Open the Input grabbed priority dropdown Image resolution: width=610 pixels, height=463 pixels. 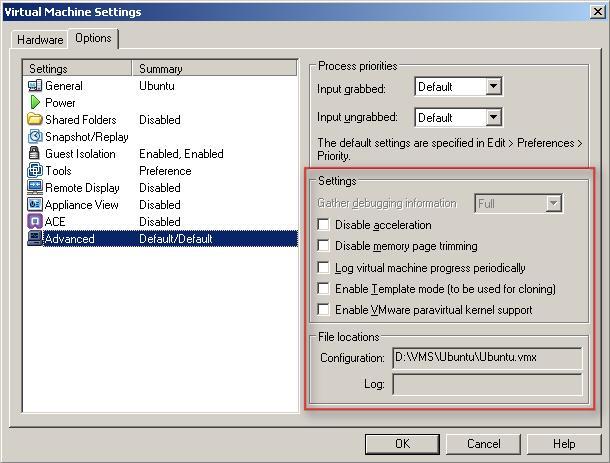click(492, 87)
